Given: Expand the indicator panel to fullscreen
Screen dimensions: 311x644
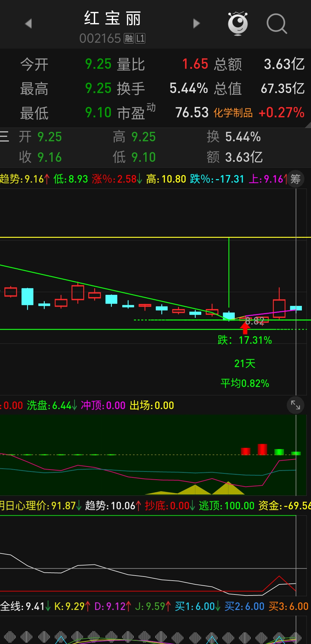Looking at the screenshot, I should point(295,405).
